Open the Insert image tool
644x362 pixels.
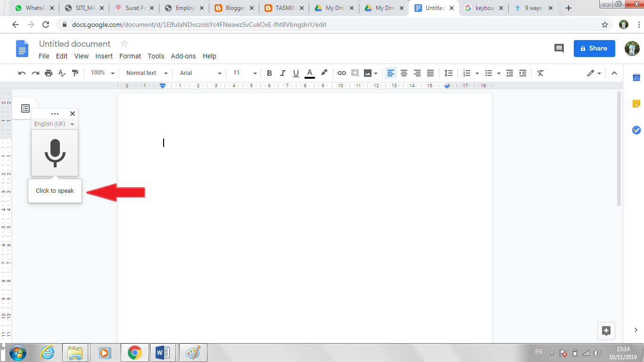(367, 73)
